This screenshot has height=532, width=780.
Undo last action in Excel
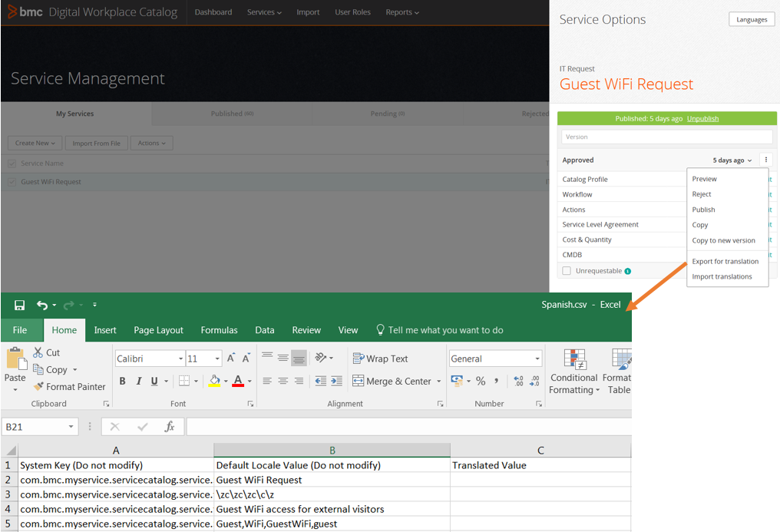[x=42, y=305]
